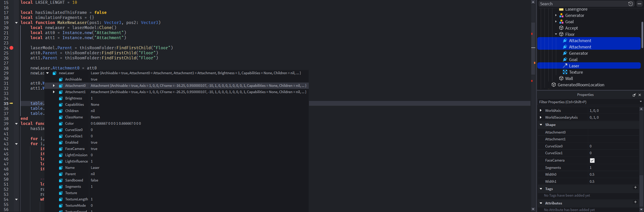This screenshot has height=212, width=644.
Task: Add a new tag with the plus icon
Action: 635,187
